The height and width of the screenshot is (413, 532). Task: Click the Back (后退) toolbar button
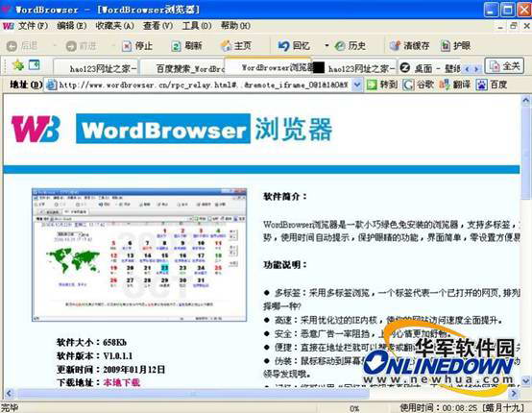22,46
